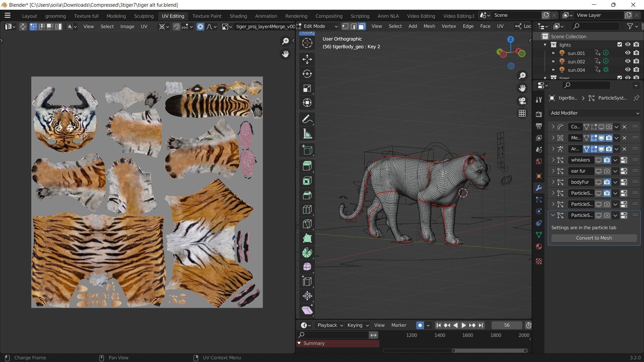Select the Smooth tool
The height and width of the screenshot is (362, 644).
[307, 267]
